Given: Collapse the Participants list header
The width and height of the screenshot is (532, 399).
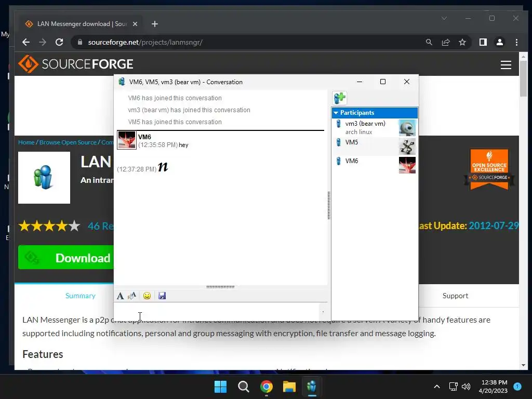Looking at the screenshot, I should (x=375, y=113).
